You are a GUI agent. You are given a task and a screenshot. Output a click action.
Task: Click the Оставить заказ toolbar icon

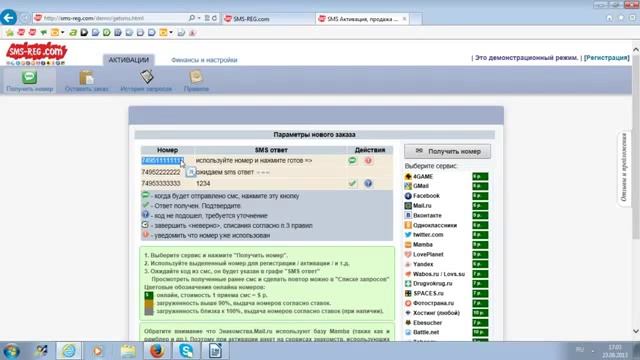pyautogui.click(x=87, y=81)
